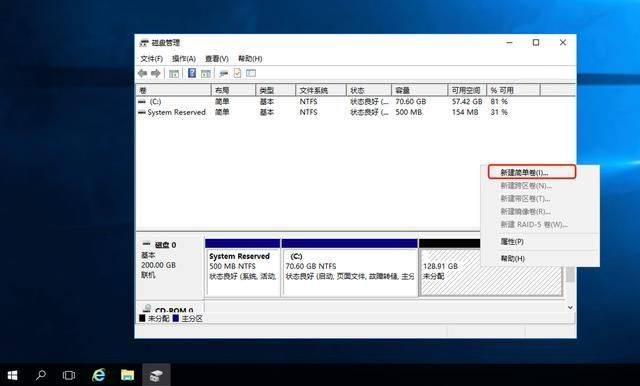Click the show/hide console tree icon

[x=174, y=73]
